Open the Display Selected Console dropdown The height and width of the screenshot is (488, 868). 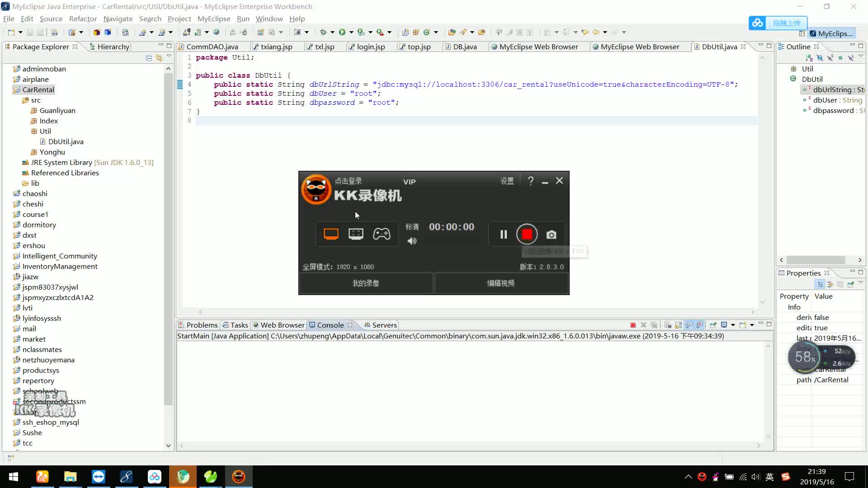[x=733, y=325]
